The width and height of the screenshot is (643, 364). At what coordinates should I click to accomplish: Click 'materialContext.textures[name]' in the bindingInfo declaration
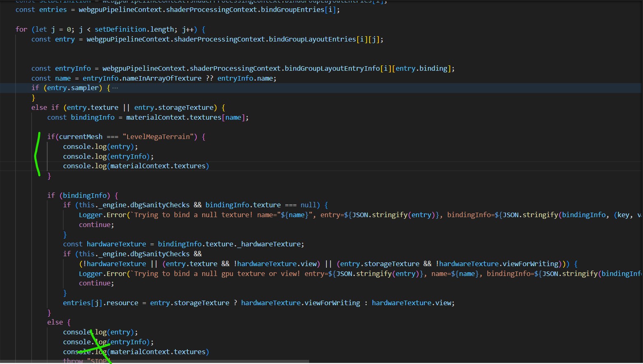(x=186, y=118)
